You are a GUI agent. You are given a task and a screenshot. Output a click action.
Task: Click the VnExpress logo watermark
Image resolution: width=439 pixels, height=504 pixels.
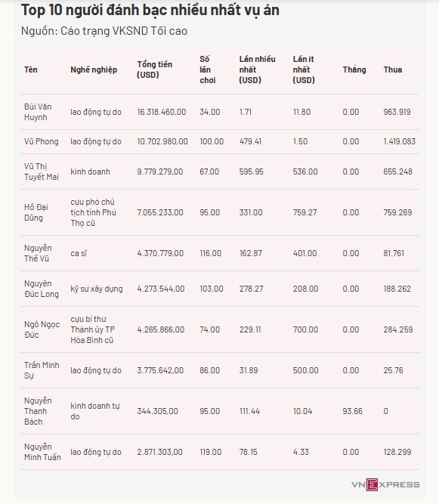tap(385, 484)
